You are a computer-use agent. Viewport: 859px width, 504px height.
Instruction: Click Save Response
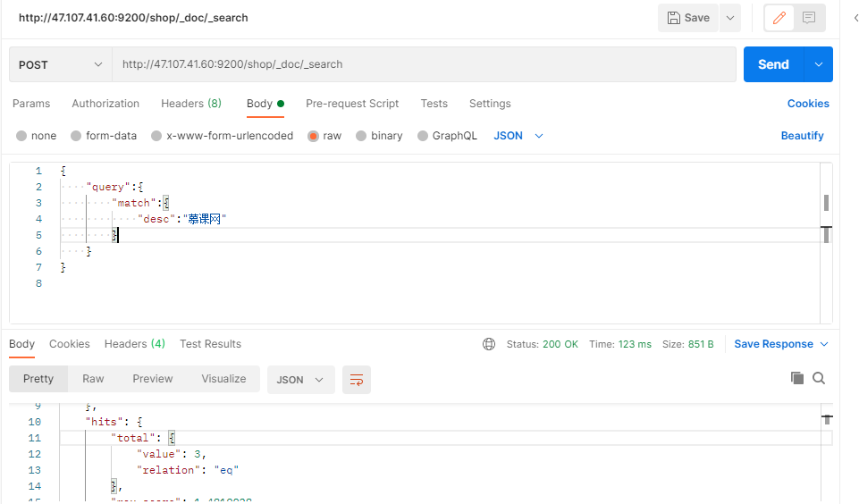pos(773,344)
